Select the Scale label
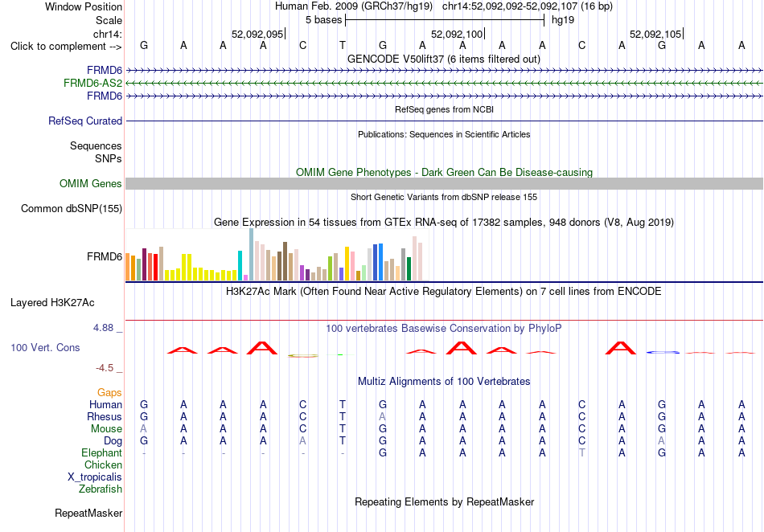This screenshot has height=532, width=764. coord(109,20)
